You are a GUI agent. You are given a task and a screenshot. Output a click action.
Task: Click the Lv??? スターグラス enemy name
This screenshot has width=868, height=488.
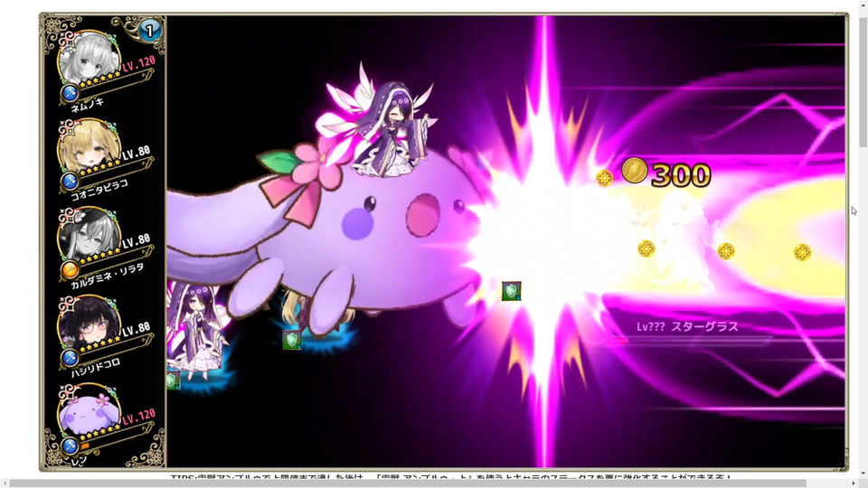687,327
